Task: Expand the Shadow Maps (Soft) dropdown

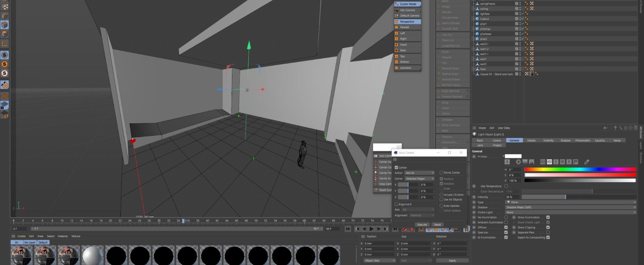Action: (570, 207)
